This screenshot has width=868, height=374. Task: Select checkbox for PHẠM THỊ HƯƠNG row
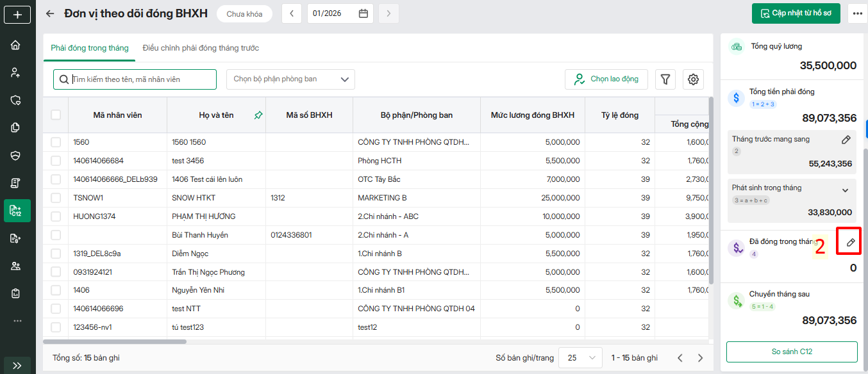[x=56, y=216]
